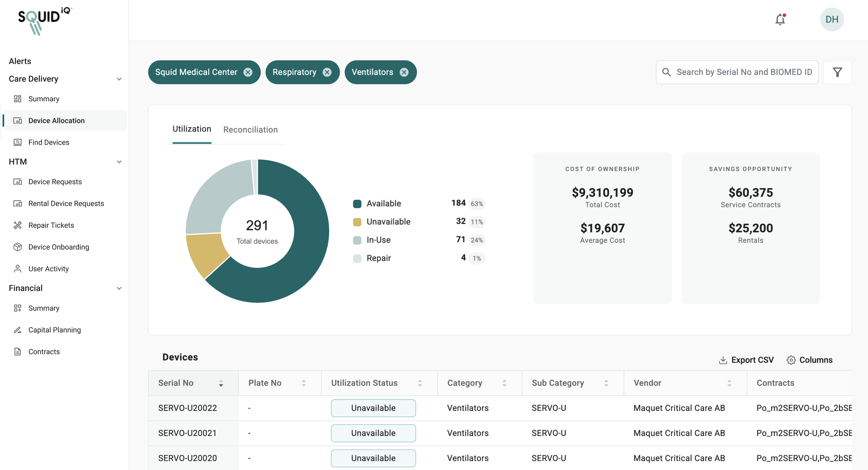
Task: Focus the Serial No and BIOMED ID search box
Action: 737,72
